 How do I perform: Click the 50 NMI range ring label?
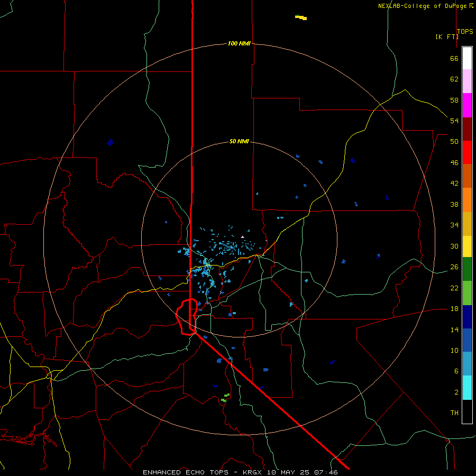[x=239, y=141]
